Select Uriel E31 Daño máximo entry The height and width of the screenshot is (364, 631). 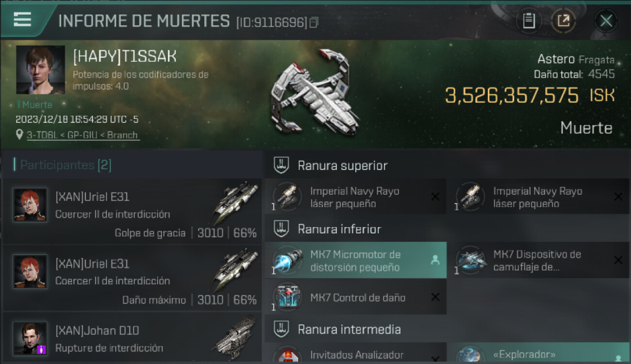pos(132,278)
